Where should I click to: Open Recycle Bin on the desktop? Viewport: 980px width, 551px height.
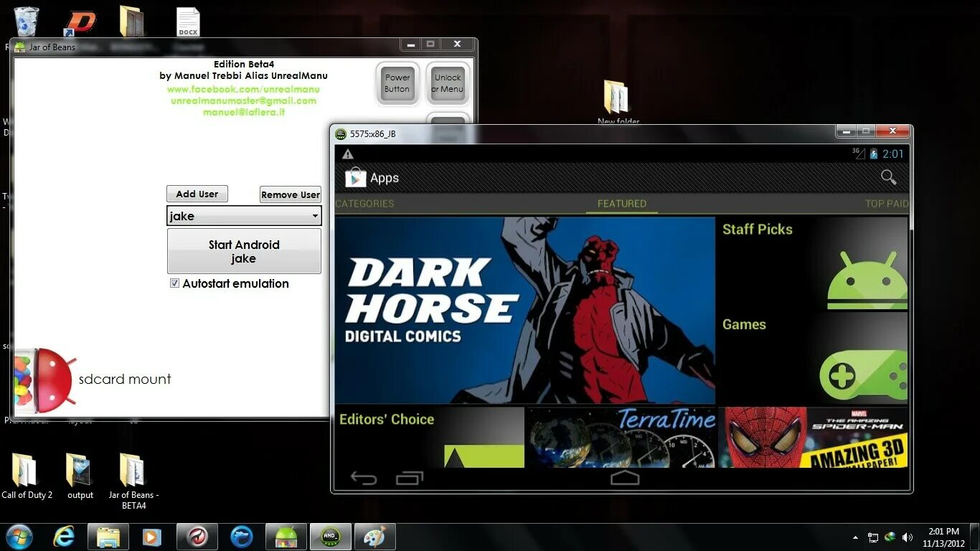pyautogui.click(x=27, y=22)
